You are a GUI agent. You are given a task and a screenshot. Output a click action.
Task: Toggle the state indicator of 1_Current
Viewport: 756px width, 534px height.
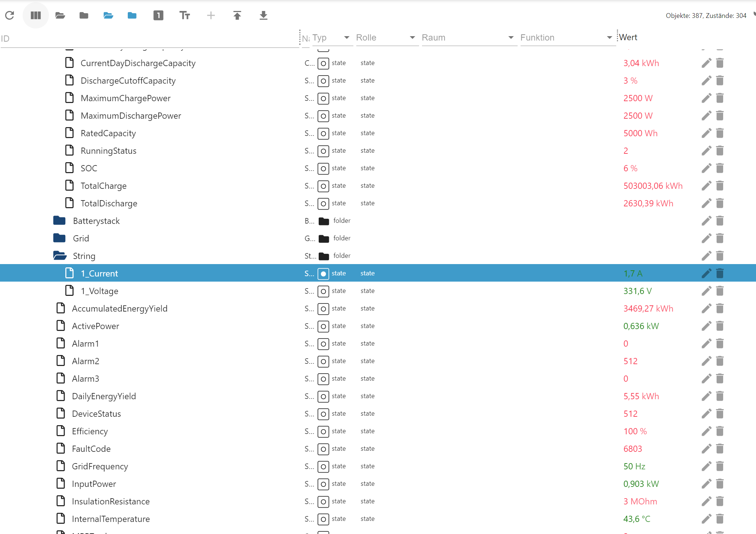(323, 274)
